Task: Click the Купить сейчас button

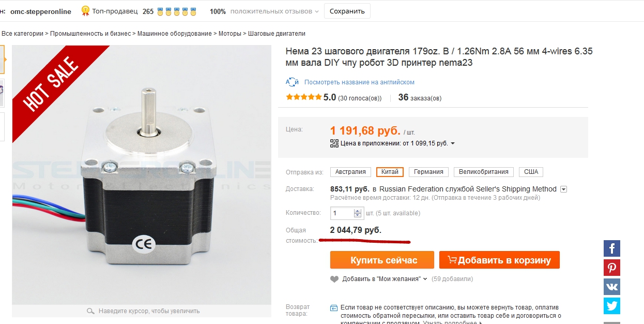Action: (384, 260)
